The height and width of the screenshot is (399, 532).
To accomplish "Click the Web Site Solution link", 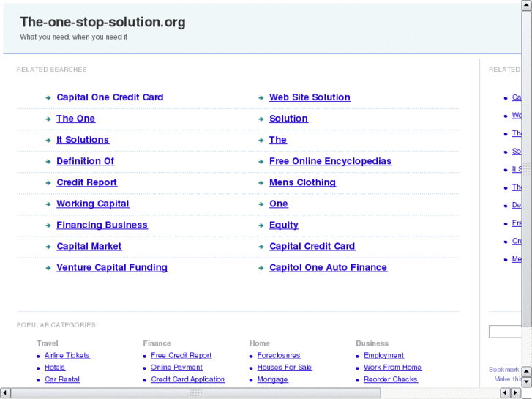I will coord(310,97).
